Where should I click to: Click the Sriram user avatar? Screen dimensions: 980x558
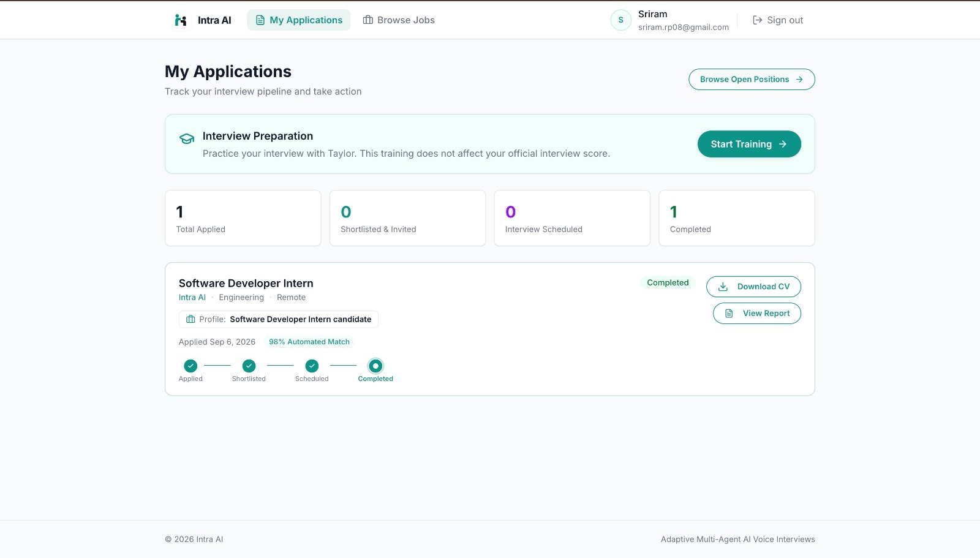pyautogui.click(x=620, y=20)
